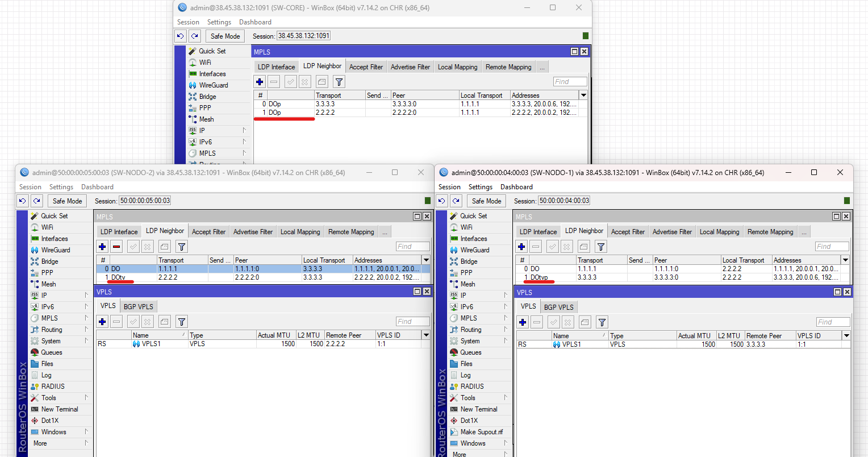
Task: Click the undo arrow in SW-CORE's toolbar
Action: [181, 35]
